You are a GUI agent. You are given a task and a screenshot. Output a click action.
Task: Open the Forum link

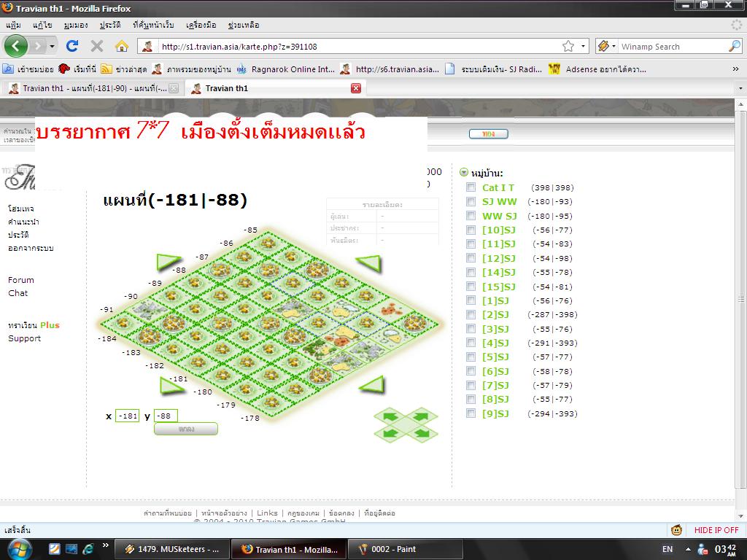click(21, 280)
